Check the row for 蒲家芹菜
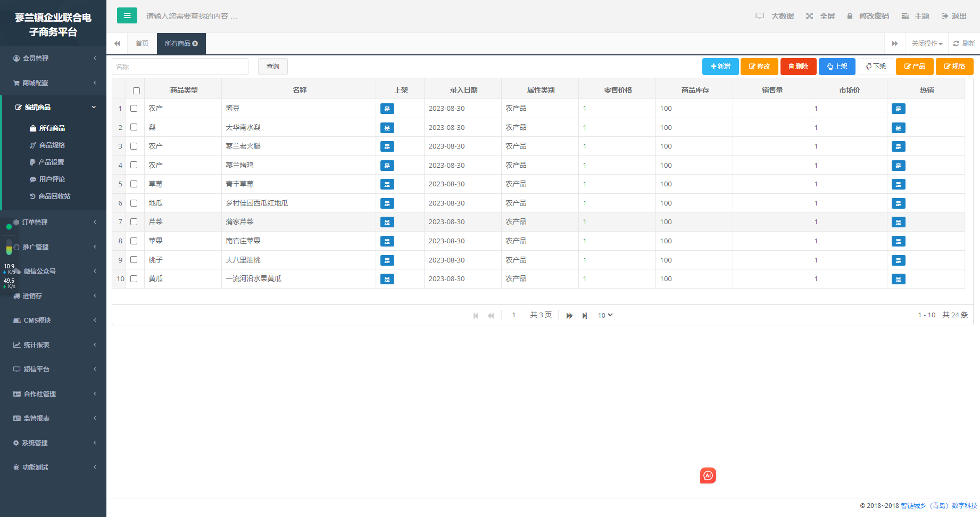The width and height of the screenshot is (980, 517). tap(134, 221)
